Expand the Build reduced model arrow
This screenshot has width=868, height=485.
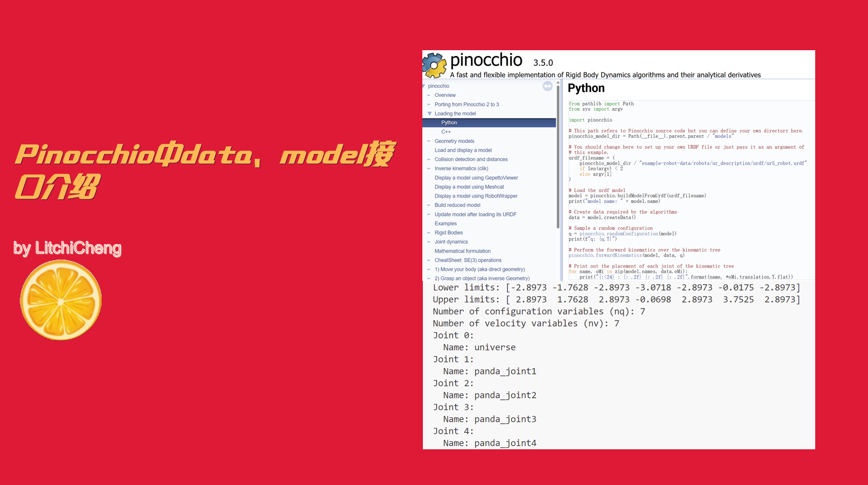coord(429,205)
